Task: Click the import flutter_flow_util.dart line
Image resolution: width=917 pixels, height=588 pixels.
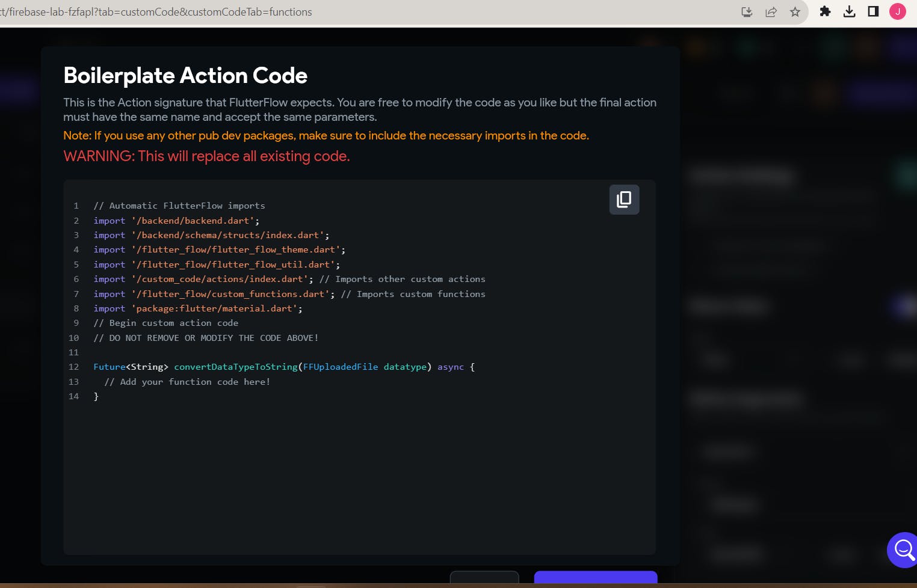Action: coord(217,265)
